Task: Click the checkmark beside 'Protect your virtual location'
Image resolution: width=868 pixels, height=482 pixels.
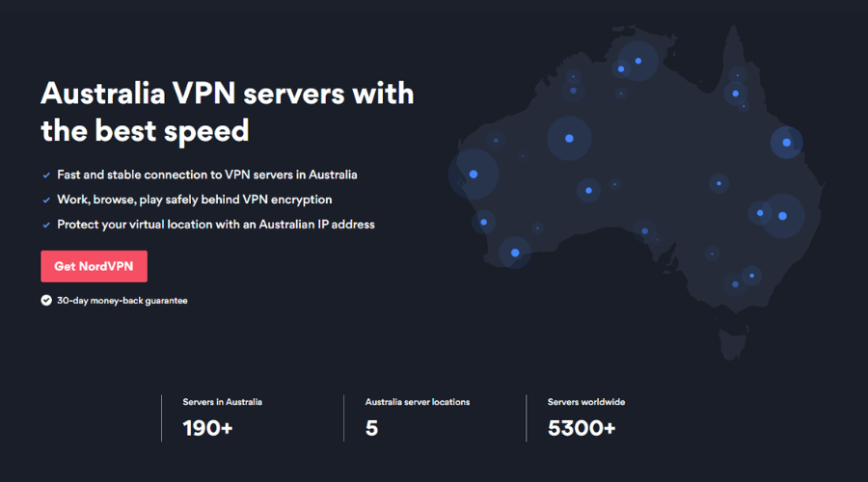Action: [46, 226]
